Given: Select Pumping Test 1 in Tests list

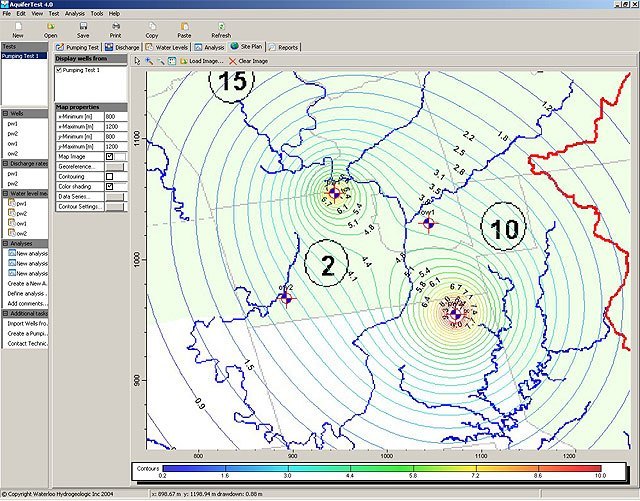Looking at the screenshot, I should point(24,56).
